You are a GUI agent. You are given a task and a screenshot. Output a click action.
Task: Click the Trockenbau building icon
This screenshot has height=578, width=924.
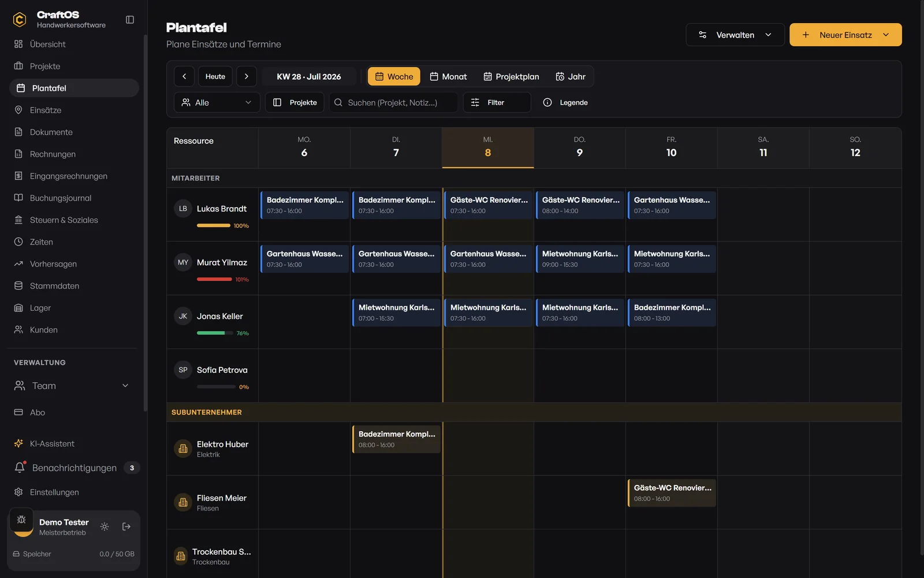coord(181,556)
